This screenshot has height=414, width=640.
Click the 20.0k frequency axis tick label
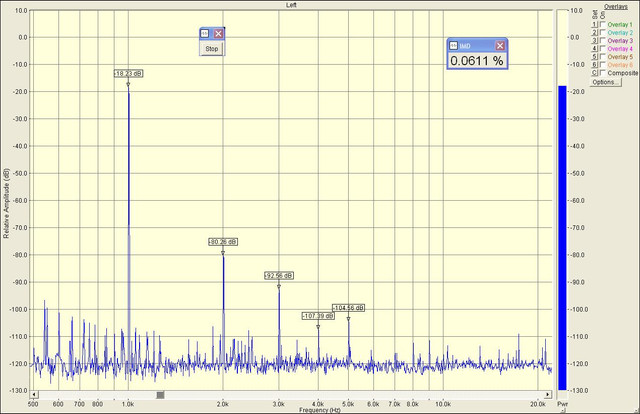tap(538, 404)
